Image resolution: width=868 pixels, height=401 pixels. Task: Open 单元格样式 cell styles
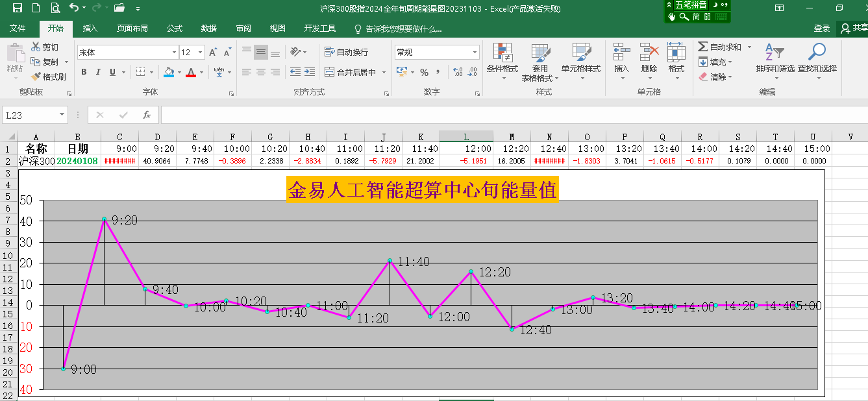pyautogui.click(x=581, y=62)
